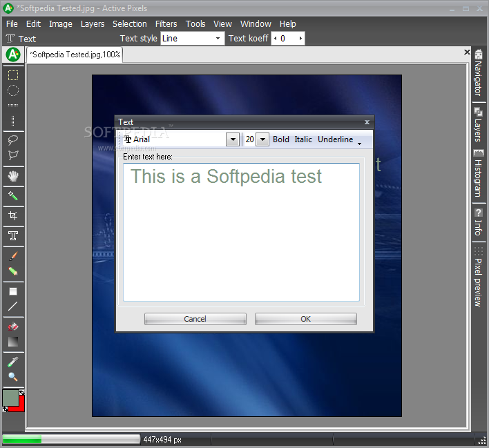Open the Edit menu
Screen dimensions: 489x448
[33, 24]
